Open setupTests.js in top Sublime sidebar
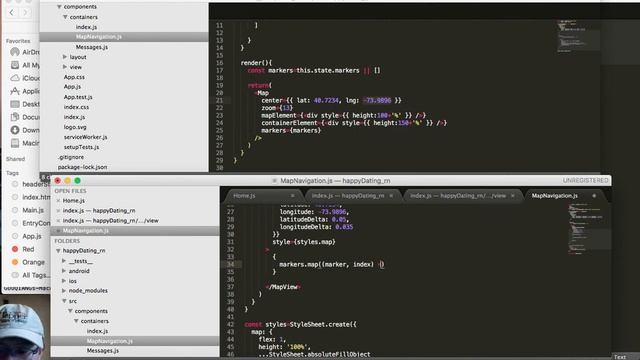640x360 pixels. click(x=81, y=147)
